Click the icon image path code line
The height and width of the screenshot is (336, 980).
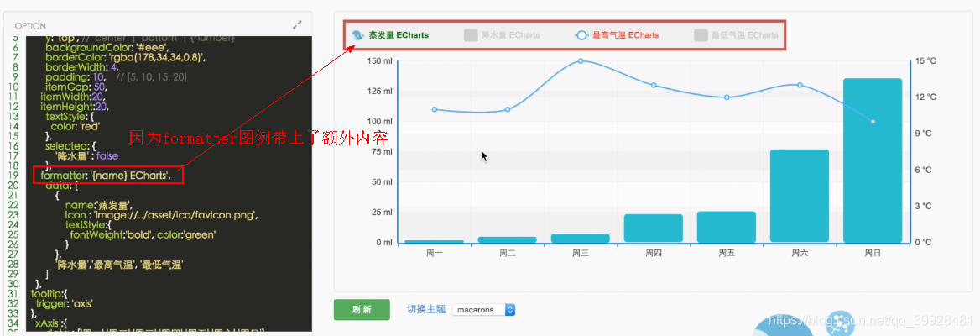(162, 214)
